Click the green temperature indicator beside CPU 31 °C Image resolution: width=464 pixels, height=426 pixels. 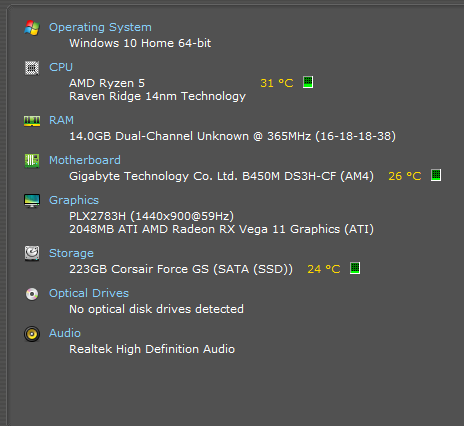click(308, 82)
